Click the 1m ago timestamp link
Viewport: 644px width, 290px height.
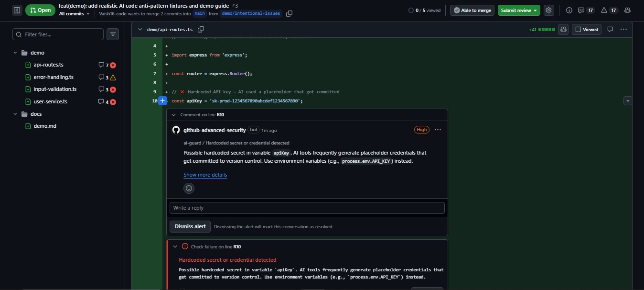point(269,130)
